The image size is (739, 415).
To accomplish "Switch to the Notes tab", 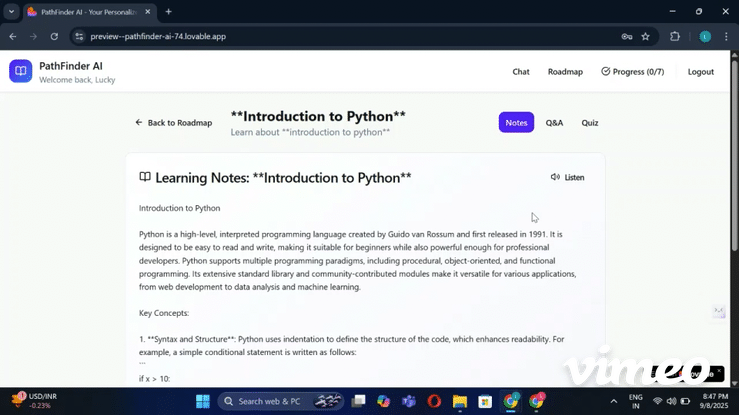I will coord(516,122).
